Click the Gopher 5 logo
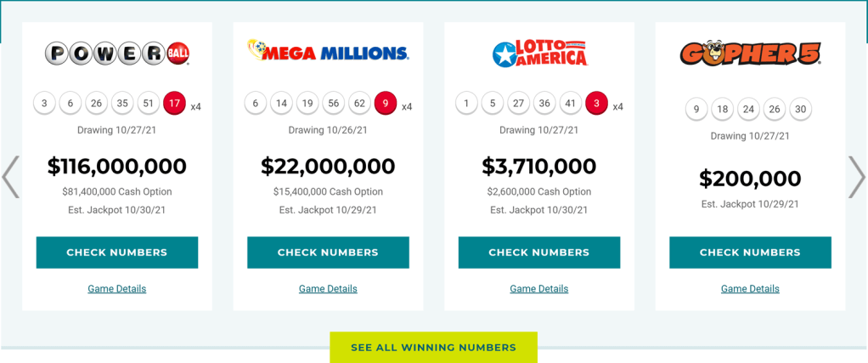This screenshot has width=868, height=363. click(x=750, y=54)
